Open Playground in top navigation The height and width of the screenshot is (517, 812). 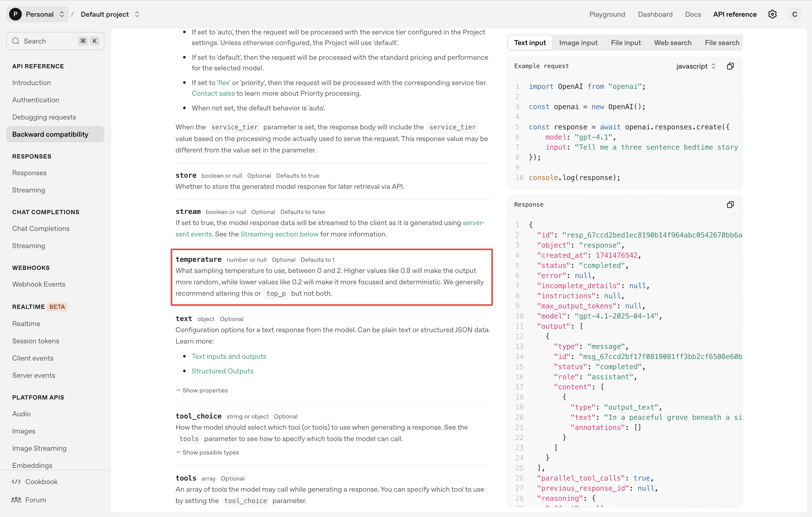[x=607, y=14]
